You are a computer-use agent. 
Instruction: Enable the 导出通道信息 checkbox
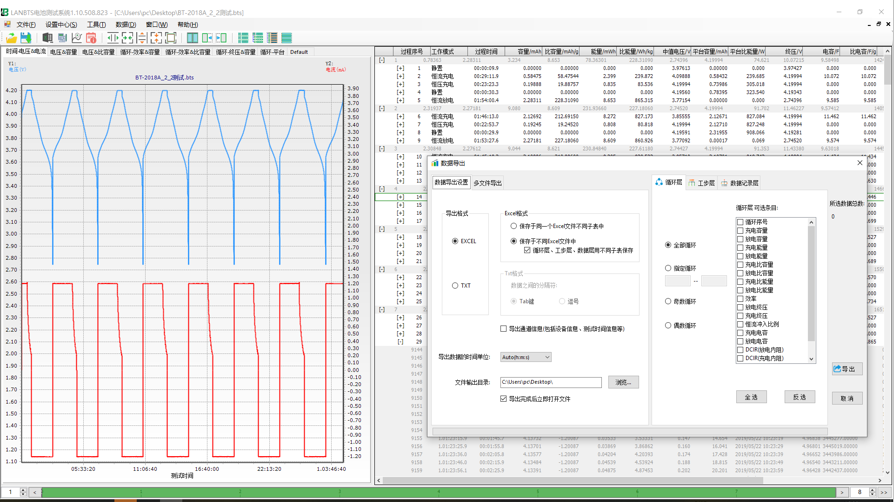504,329
